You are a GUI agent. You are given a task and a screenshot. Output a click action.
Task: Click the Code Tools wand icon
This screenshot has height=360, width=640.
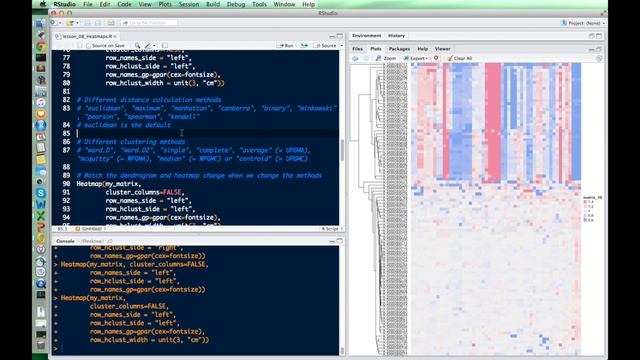[148, 46]
